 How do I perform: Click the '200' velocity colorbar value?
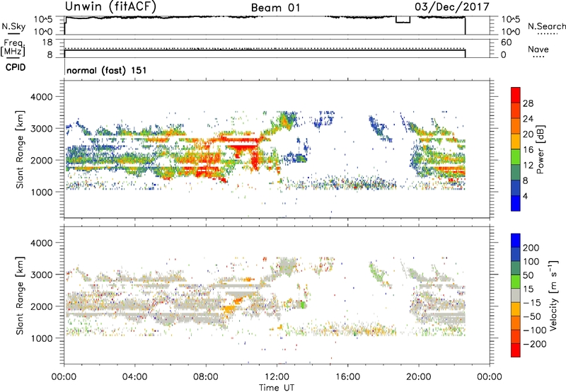(x=531, y=248)
